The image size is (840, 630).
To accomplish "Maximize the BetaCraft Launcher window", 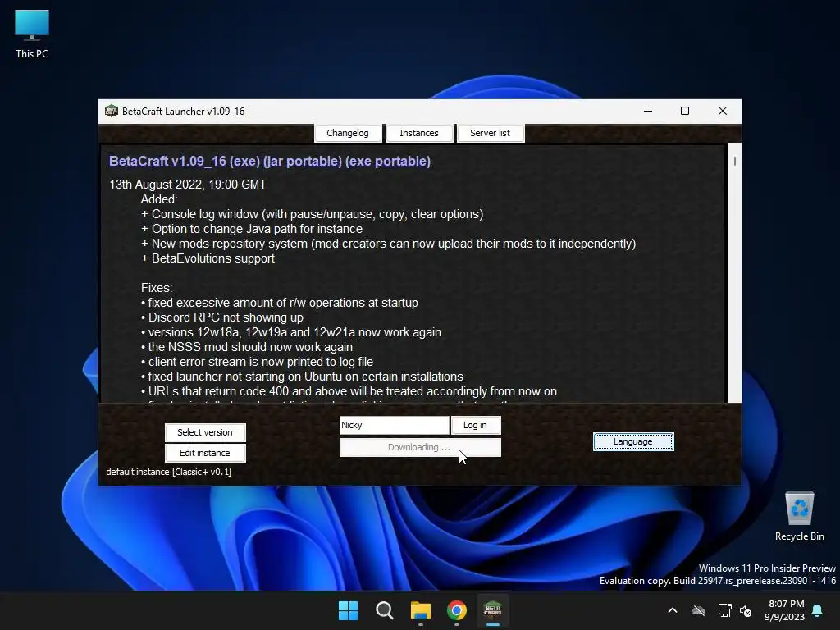I will (x=685, y=111).
